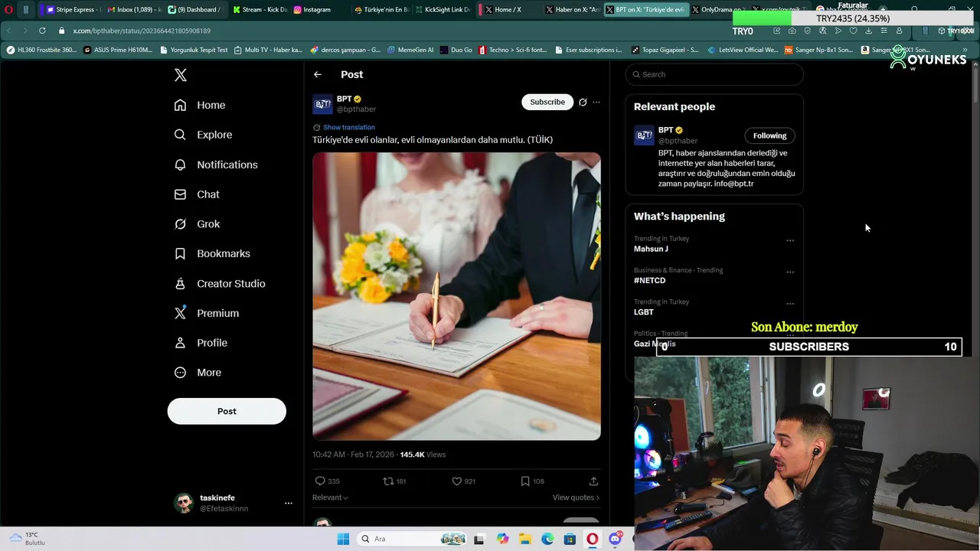Click the @bpthaber handle on the post
This screenshot has width=980, height=551.
(356, 109)
